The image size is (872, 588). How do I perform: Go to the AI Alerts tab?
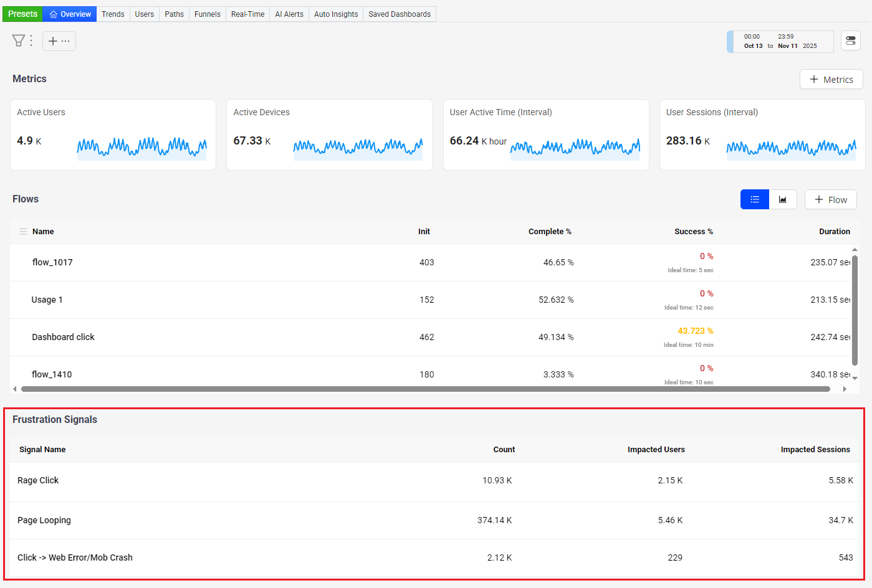(x=289, y=14)
